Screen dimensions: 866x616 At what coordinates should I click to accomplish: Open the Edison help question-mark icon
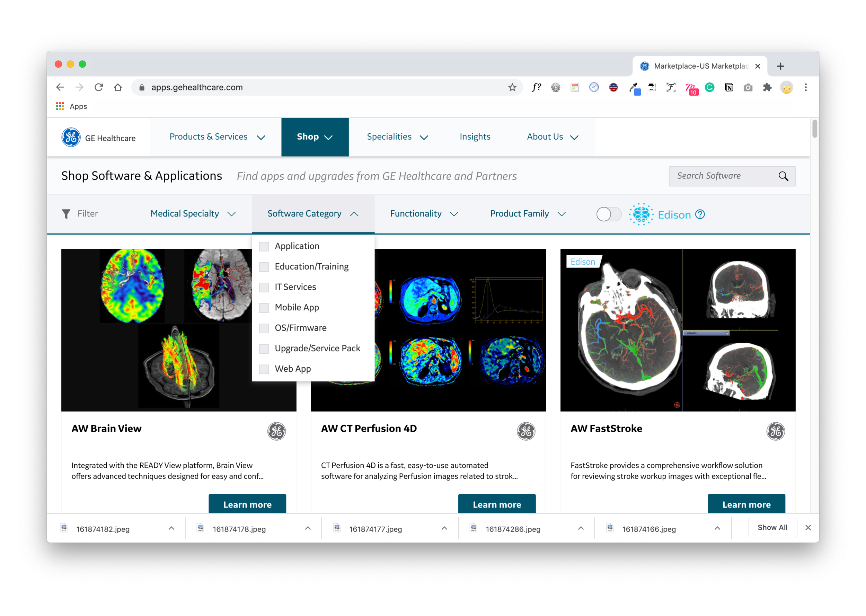(x=700, y=215)
